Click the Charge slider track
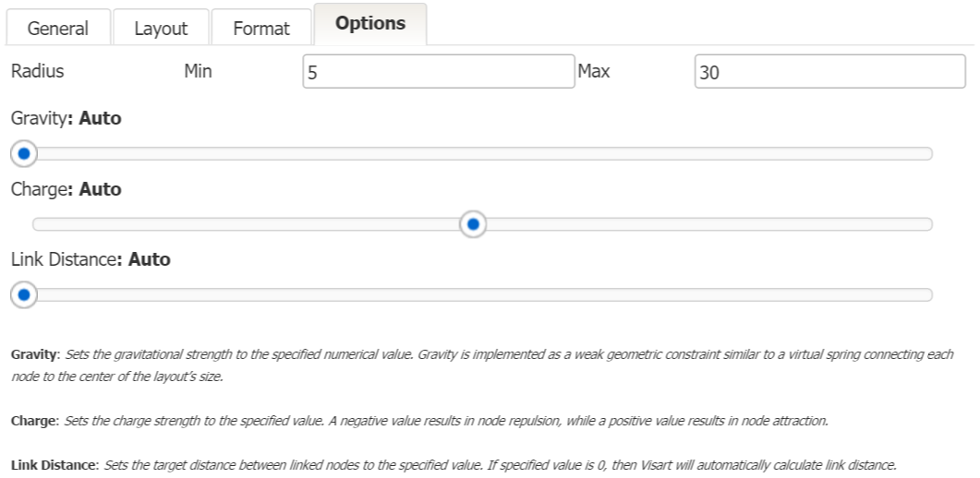Viewport: 980px width, 478px height. pyautogui.click(x=702, y=224)
